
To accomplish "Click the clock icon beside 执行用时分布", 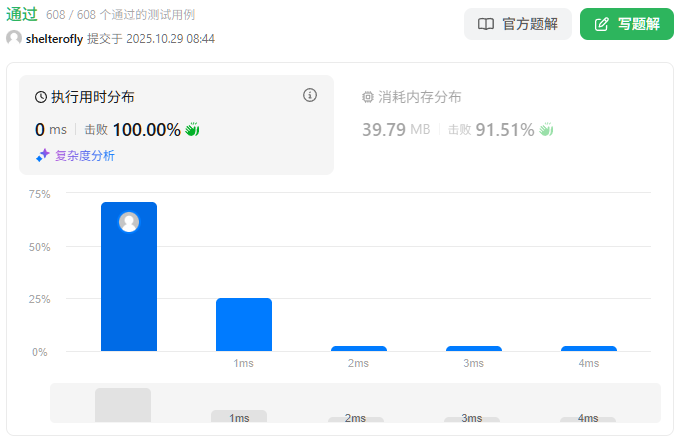I will point(41,97).
